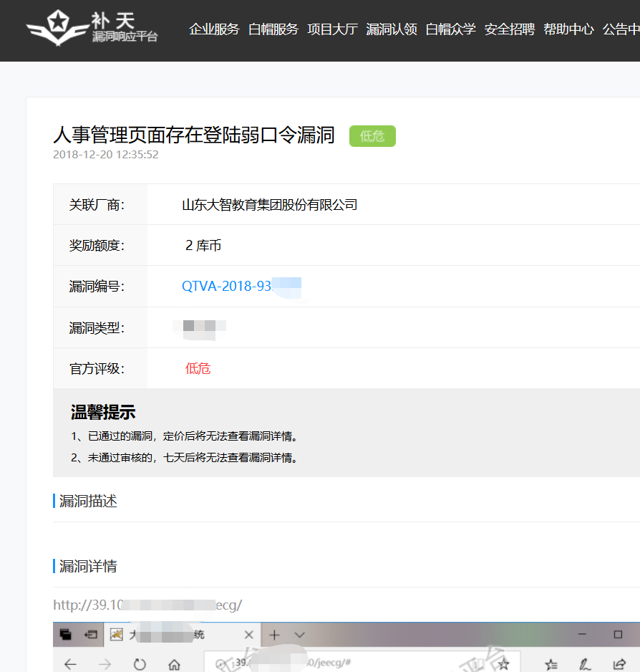
Task: Click the green 低危 severity badge
Action: tap(372, 136)
